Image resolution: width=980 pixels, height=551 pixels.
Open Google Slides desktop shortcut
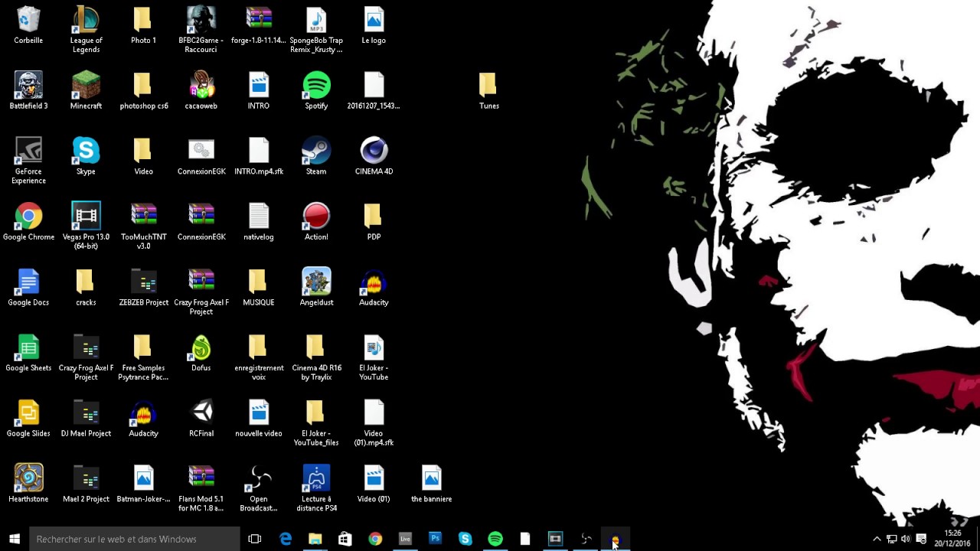(x=28, y=419)
